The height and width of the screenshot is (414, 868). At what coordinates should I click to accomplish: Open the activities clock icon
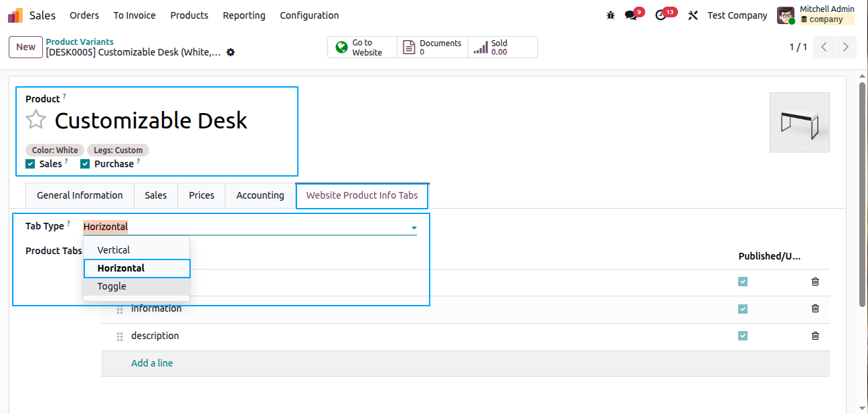661,15
